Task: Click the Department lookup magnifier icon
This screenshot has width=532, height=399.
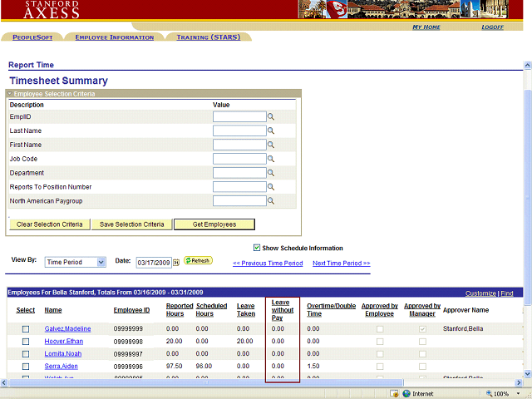Action: point(271,173)
